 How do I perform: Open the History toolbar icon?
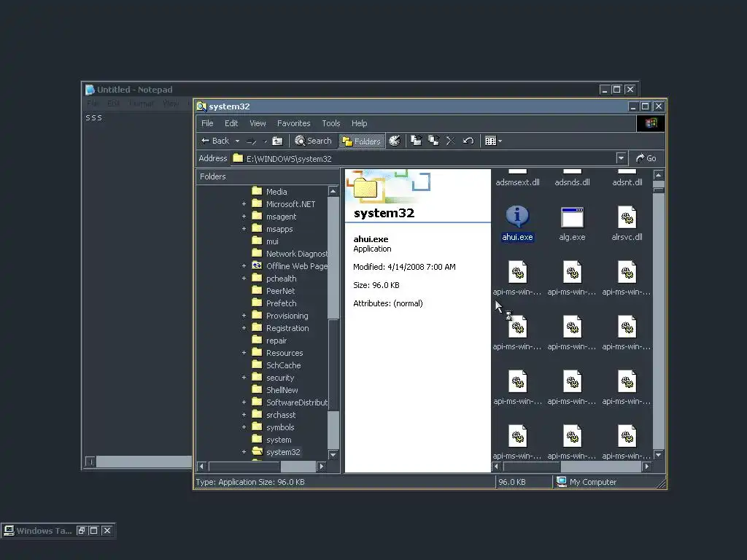395,141
